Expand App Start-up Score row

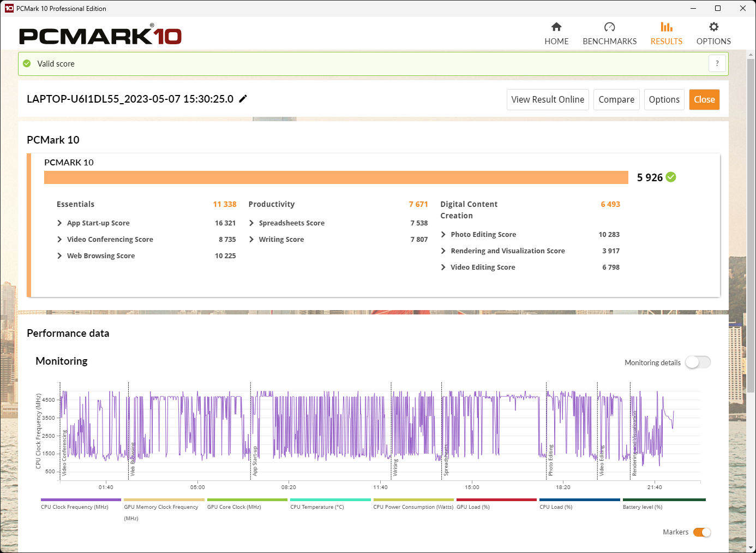click(x=59, y=223)
